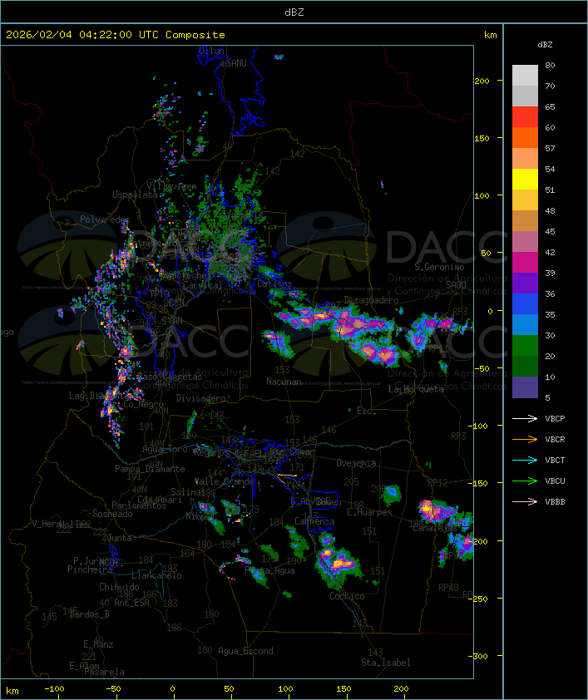Click the Punta_Agua place label
The width and height of the screenshot is (588, 700).
pyautogui.click(x=269, y=570)
